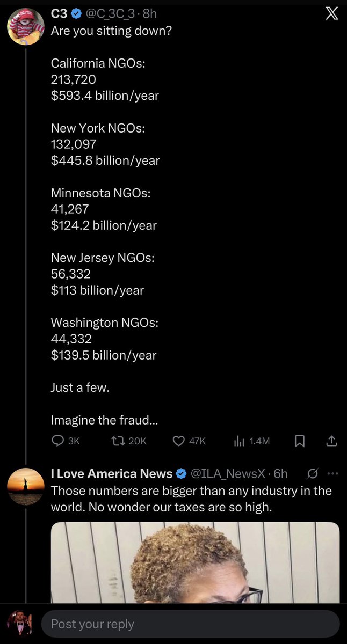
Task: Reply to C3's post via comment icon
Action: (x=57, y=441)
